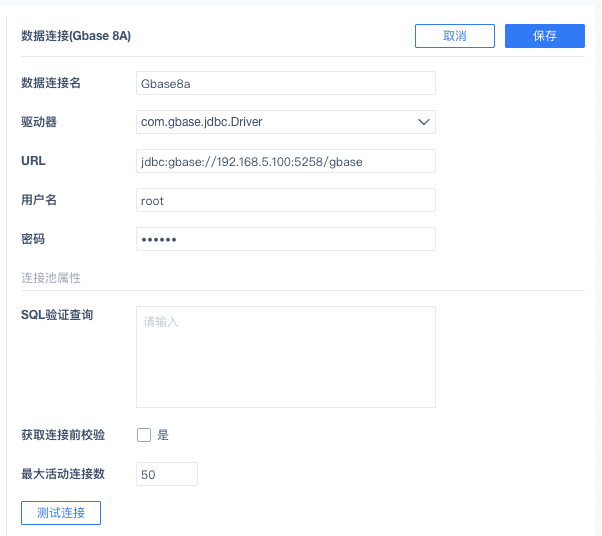Open the 驱动器 driver dropdown
Image resolution: width=602 pixels, height=536 pixels.
point(286,122)
